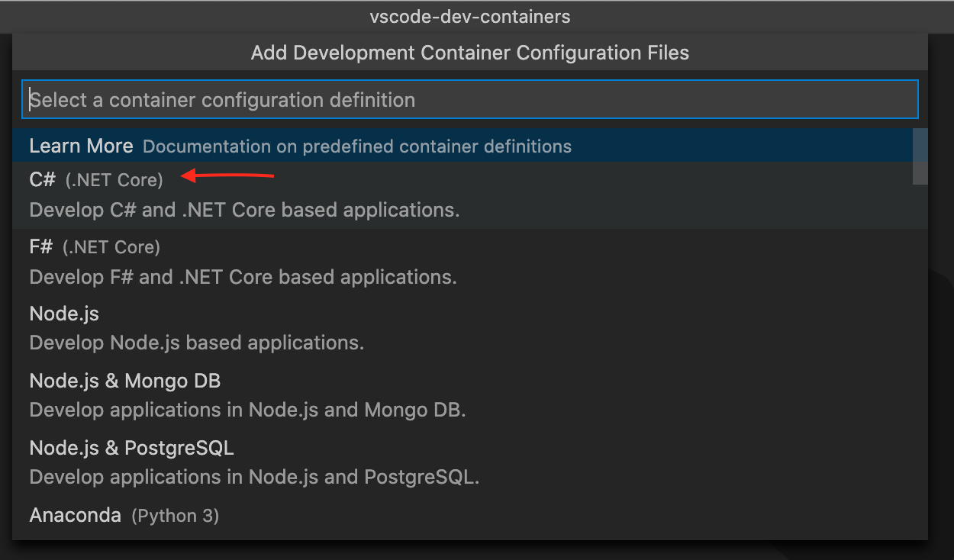
Task: Click the 'Develop C# and .NET Core' description
Action: (x=244, y=210)
